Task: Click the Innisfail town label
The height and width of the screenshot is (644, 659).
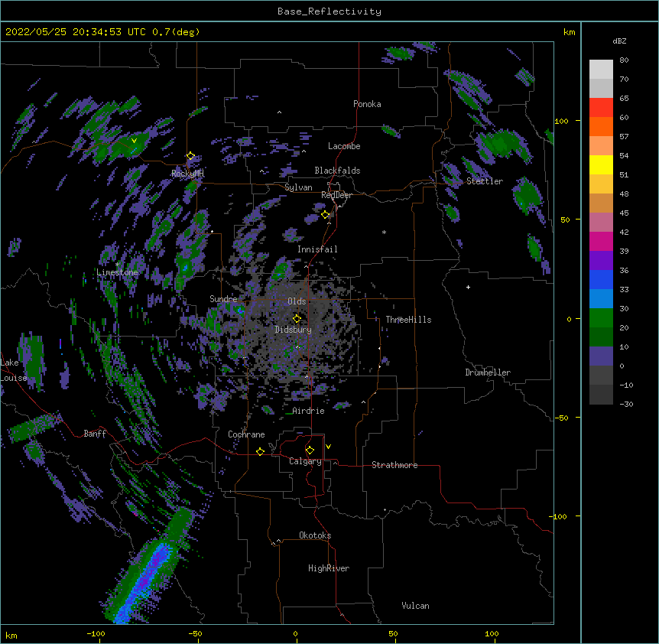Action: pyautogui.click(x=317, y=249)
